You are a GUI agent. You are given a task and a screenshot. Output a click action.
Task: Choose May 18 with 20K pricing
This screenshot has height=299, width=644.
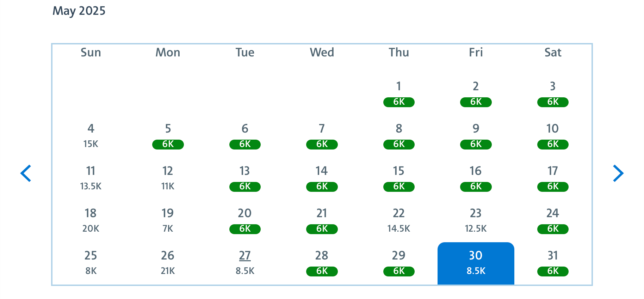(91, 220)
